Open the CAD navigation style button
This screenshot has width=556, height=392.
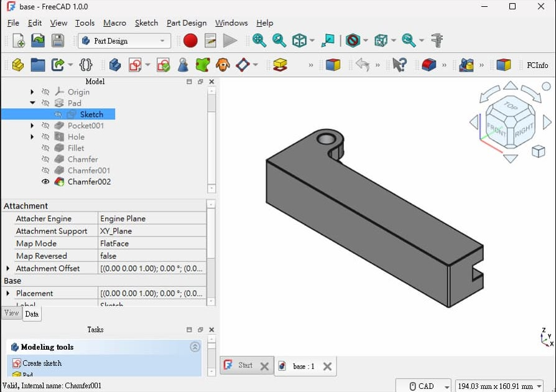(424, 386)
